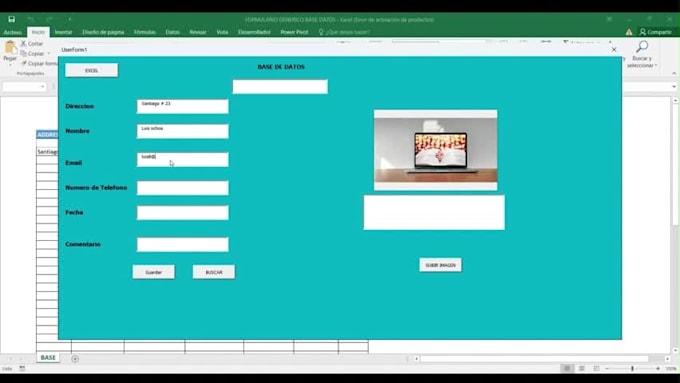This screenshot has width=680, height=383.
Task: Click the Normal view icon in the status bar
Action: pos(567,368)
